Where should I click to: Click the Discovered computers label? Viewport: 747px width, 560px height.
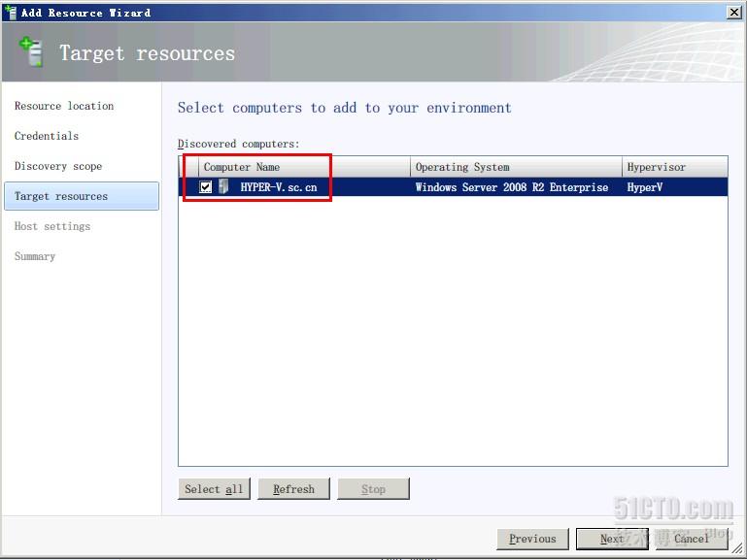[x=238, y=144]
